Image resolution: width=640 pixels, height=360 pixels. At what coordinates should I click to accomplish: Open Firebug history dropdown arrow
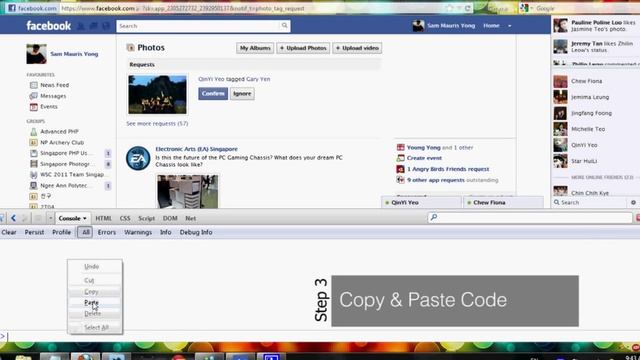pos(50,218)
